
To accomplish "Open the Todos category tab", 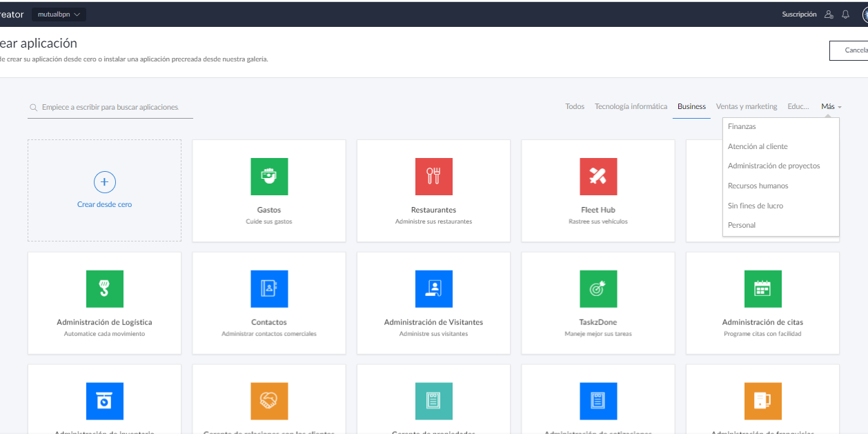I will 575,106.
